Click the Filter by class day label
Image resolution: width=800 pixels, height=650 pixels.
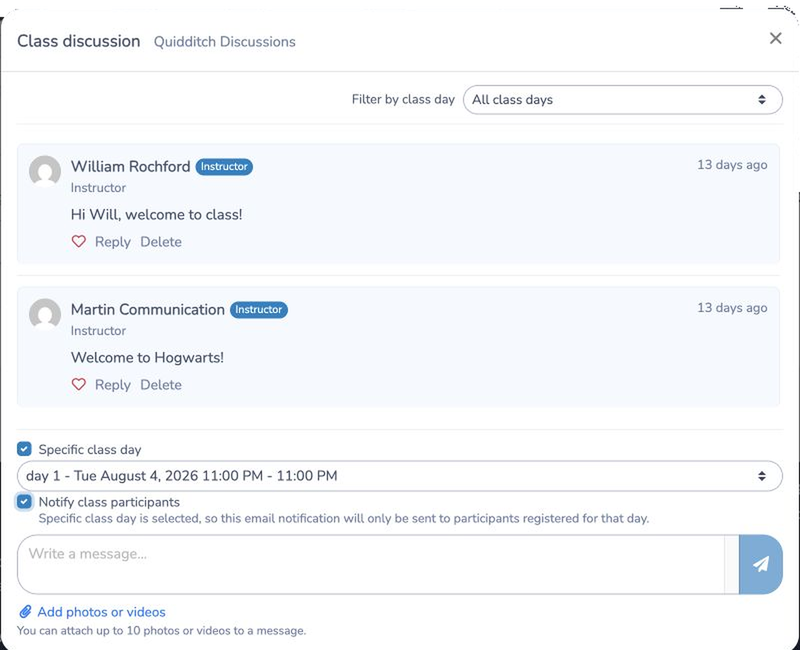click(x=403, y=99)
